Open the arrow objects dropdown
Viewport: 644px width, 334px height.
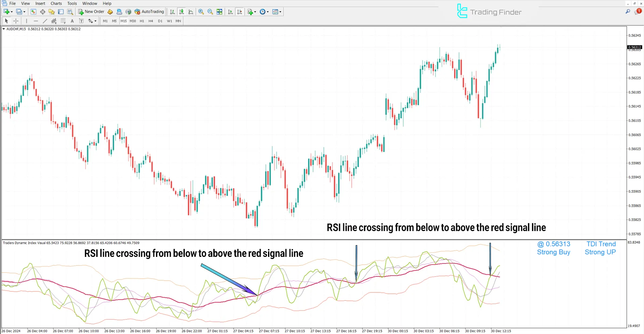95,21
